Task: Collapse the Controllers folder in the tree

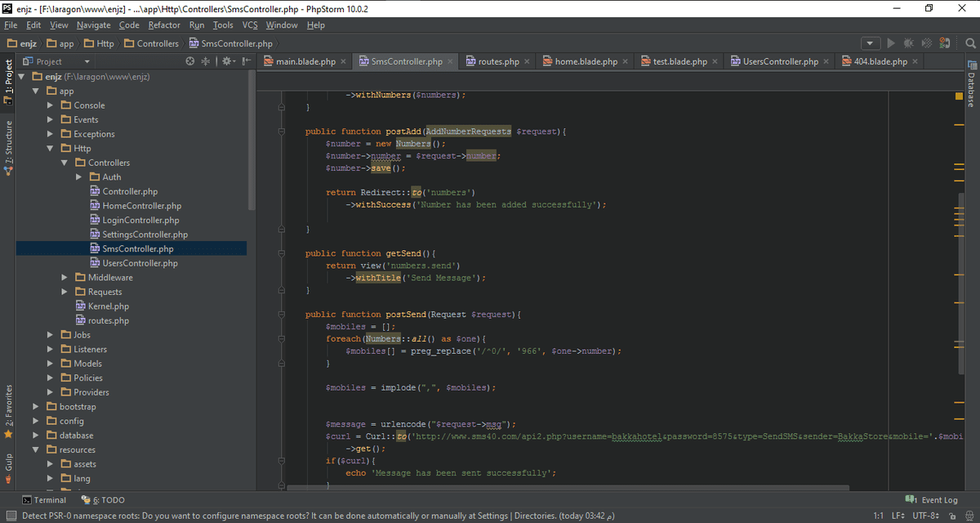Action: (x=65, y=163)
